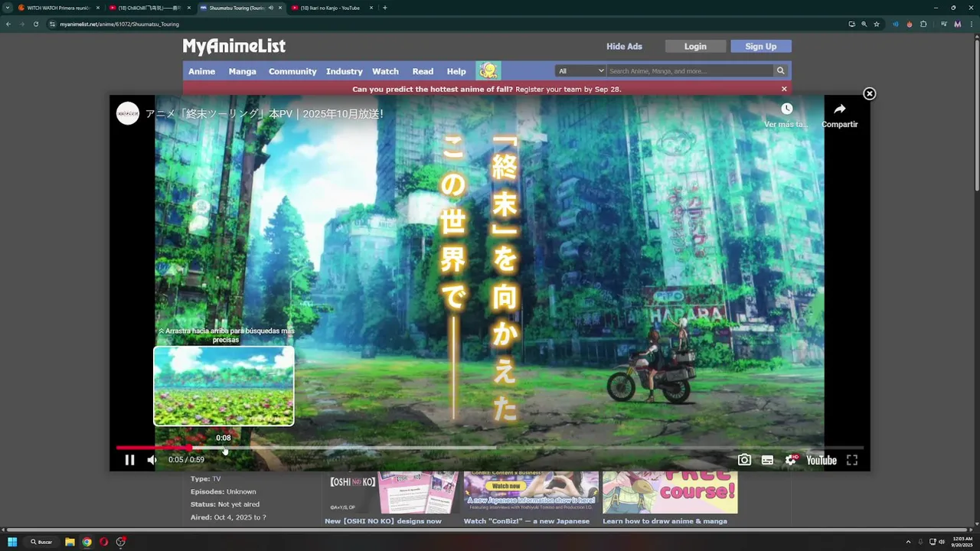Open Watch ConBiz article thumbnail
Image resolution: width=980 pixels, height=551 pixels.
point(531,492)
